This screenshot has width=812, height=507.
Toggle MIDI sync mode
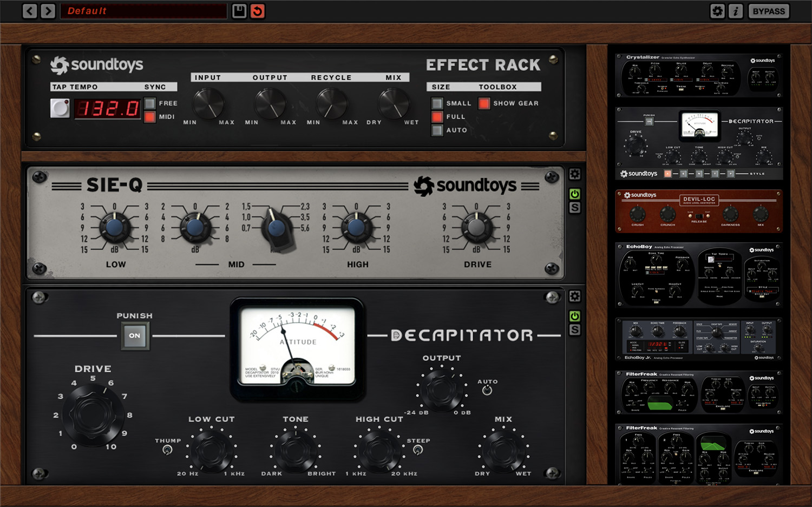point(150,116)
